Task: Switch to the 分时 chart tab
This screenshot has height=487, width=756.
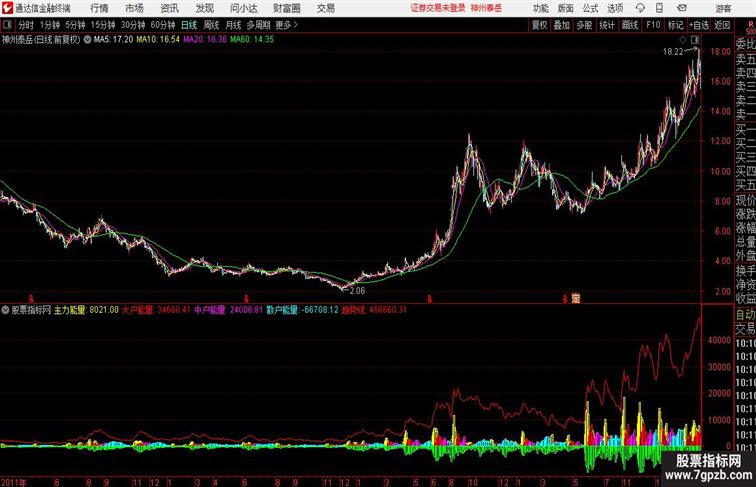Action: coord(26,25)
